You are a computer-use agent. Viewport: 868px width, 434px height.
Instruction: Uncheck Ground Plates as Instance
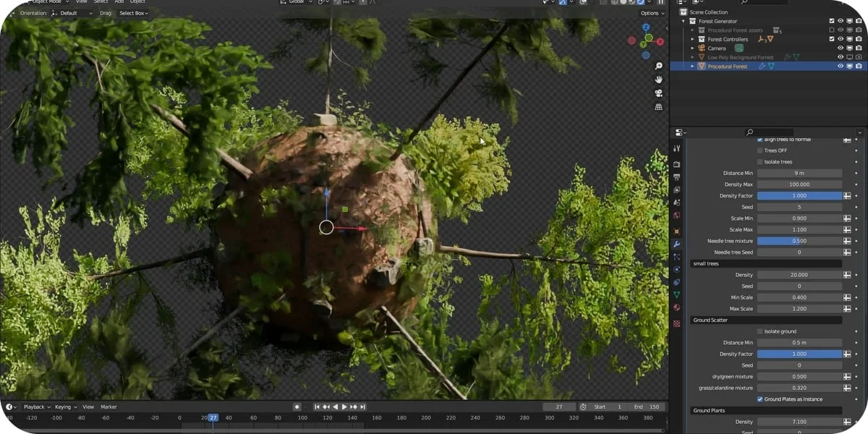(x=759, y=399)
